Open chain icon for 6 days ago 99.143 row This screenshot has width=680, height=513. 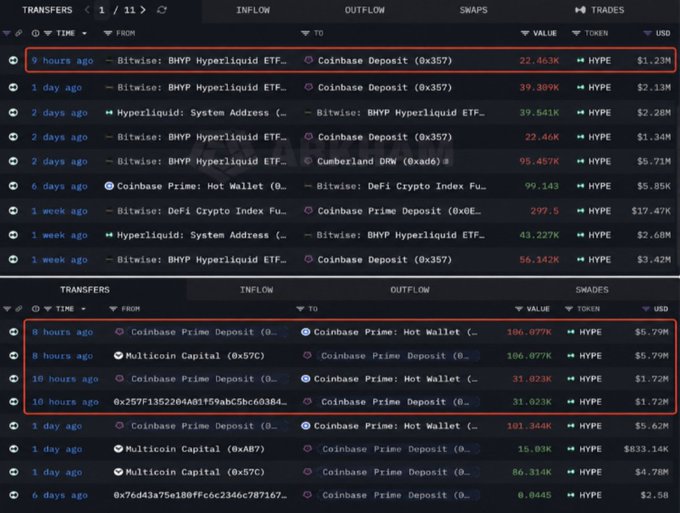[13, 186]
